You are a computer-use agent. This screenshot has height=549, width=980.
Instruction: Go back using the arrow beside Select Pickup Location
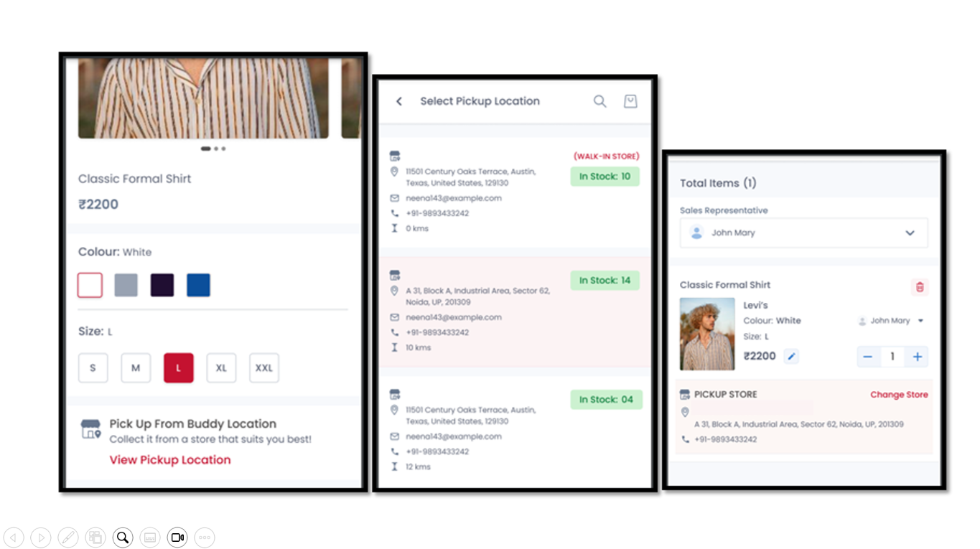pos(399,101)
